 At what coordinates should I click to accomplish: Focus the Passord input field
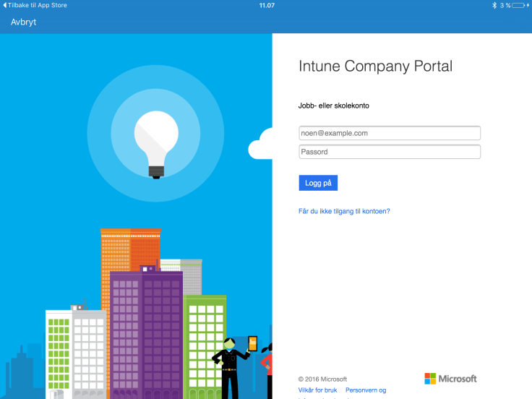390,152
